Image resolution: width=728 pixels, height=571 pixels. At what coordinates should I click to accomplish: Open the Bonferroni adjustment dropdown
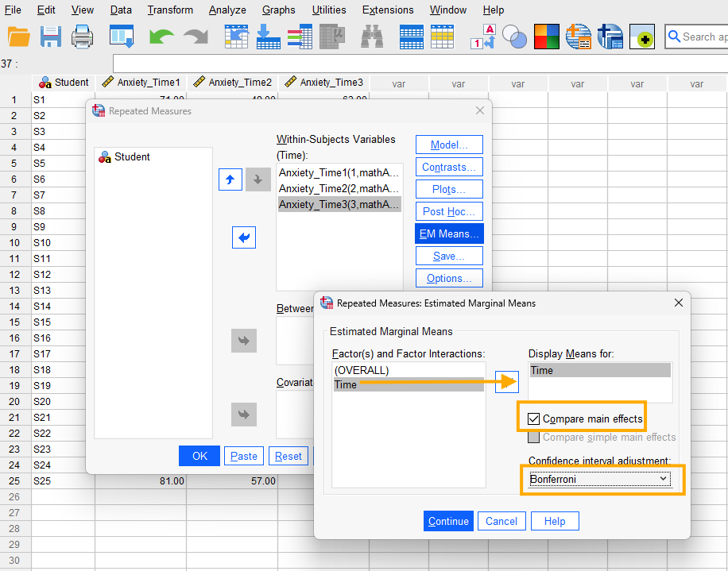point(602,478)
